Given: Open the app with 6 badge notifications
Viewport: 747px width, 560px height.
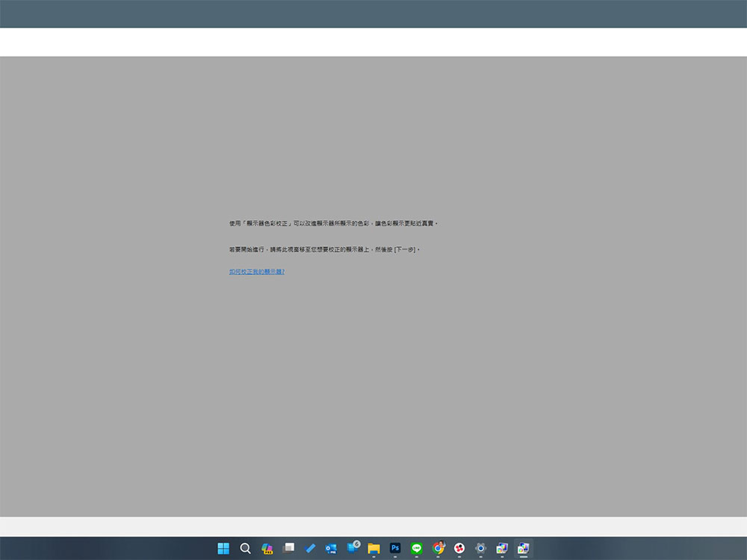Looking at the screenshot, I should [x=353, y=547].
